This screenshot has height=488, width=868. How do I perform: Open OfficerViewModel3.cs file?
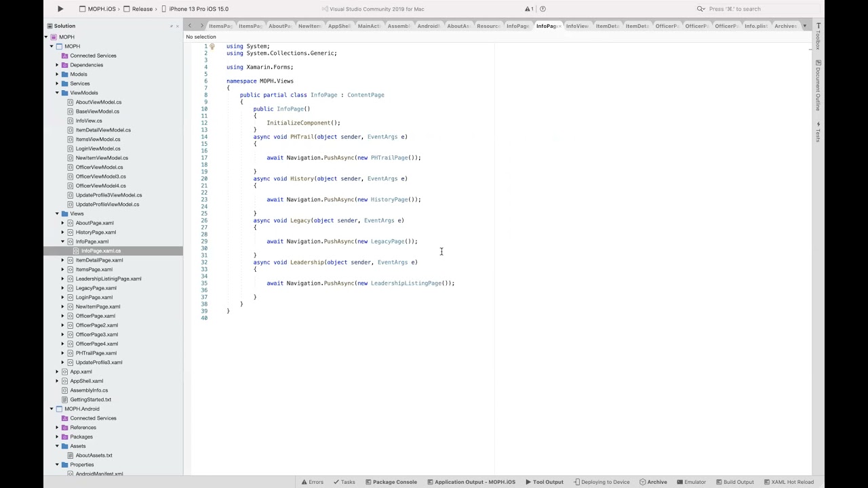pos(100,176)
